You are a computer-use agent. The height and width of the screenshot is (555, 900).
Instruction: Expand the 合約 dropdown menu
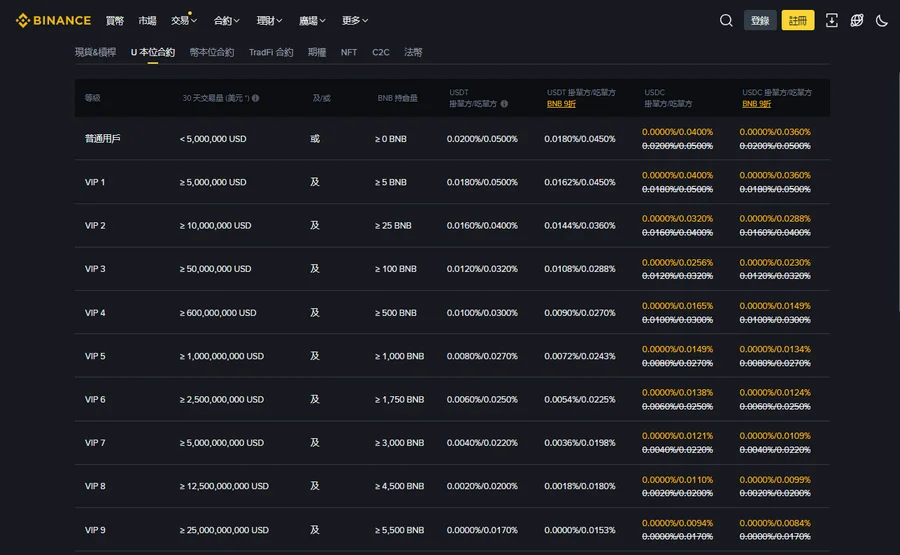click(226, 21)
